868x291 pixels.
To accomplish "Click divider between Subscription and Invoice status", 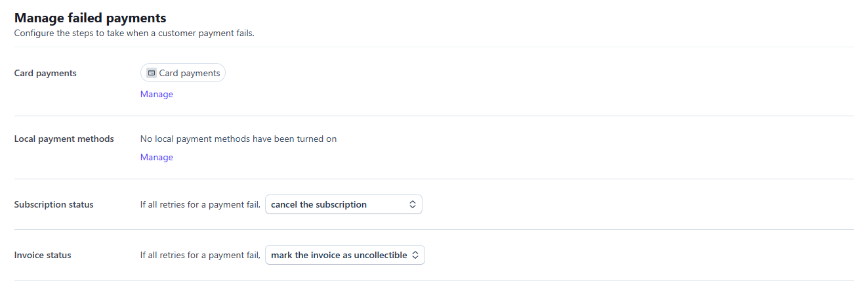I will tap(434, 229).
